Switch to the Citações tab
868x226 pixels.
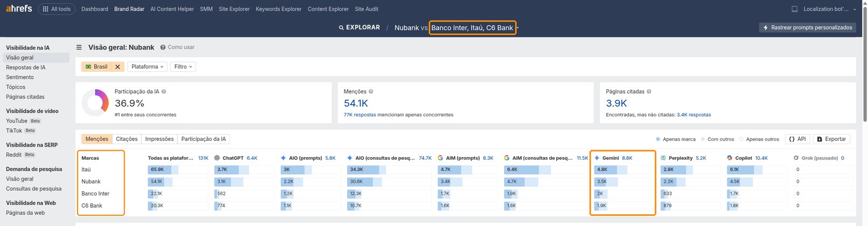(x=127, y=139)
